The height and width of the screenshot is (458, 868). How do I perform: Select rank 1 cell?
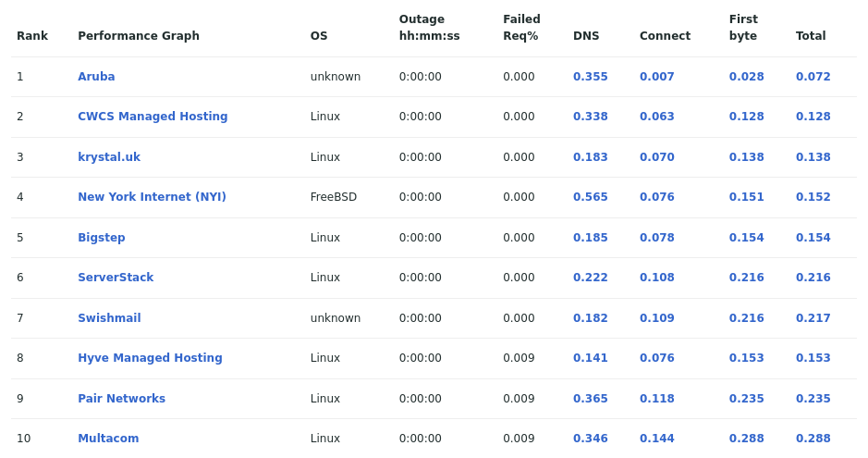click(x=20, y=77)
